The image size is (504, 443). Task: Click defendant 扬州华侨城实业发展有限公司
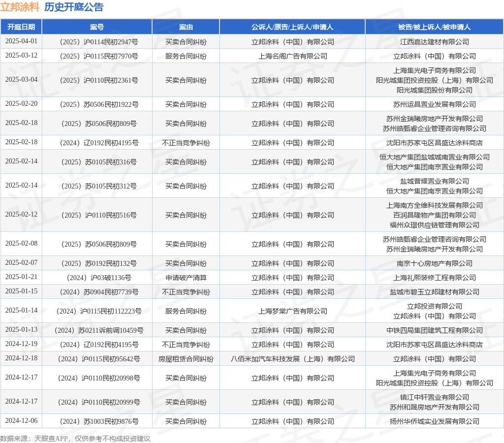pos(434,421)
